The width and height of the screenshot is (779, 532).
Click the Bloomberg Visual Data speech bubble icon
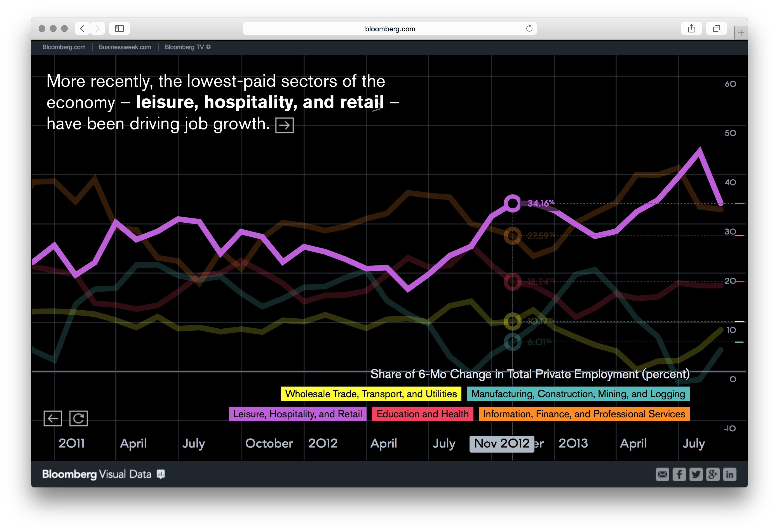[x=161, y=474]
